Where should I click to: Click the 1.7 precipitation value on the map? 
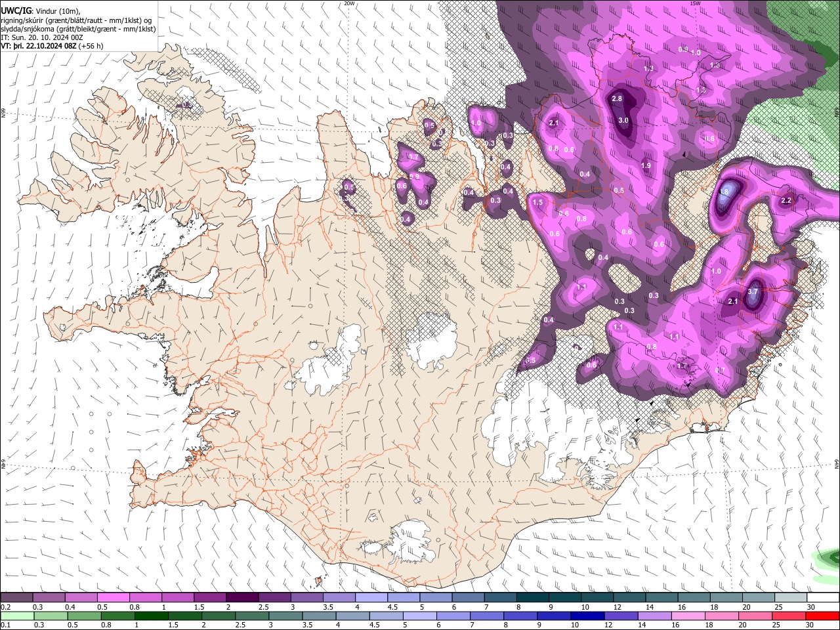(682, 366)
